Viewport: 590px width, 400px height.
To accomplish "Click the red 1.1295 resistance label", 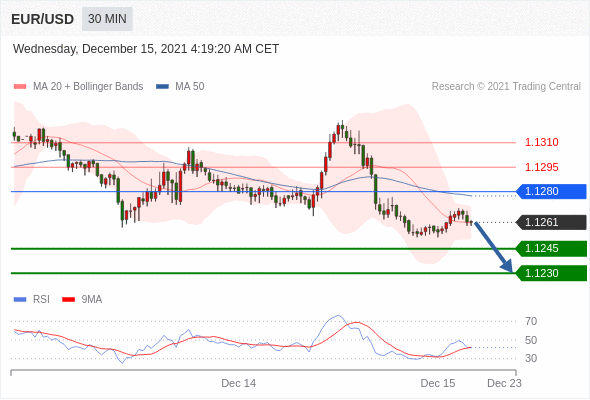I will (x=541, y=167).
